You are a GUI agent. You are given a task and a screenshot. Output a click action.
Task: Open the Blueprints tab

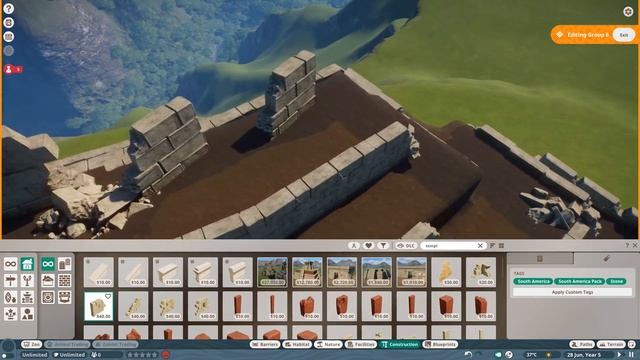440,344
